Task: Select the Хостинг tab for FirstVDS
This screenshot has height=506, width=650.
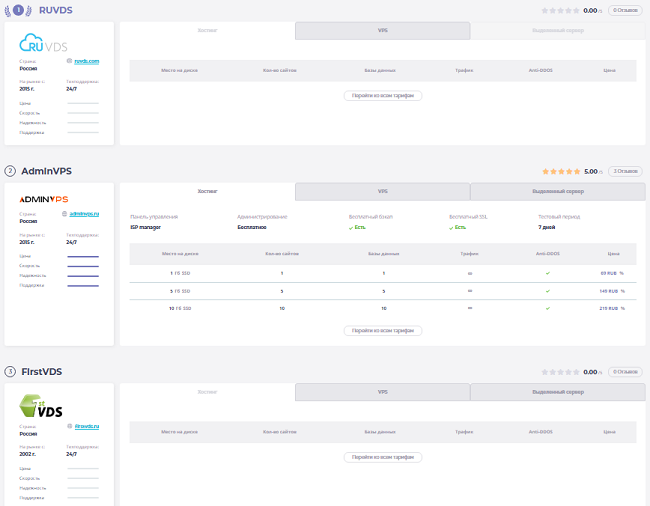Action: point(207,392)
